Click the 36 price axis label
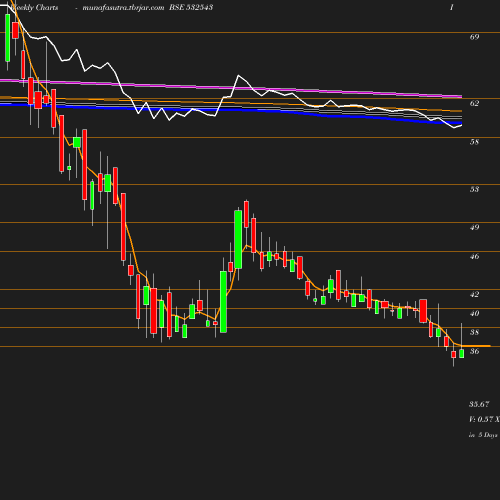 (474, 351)
